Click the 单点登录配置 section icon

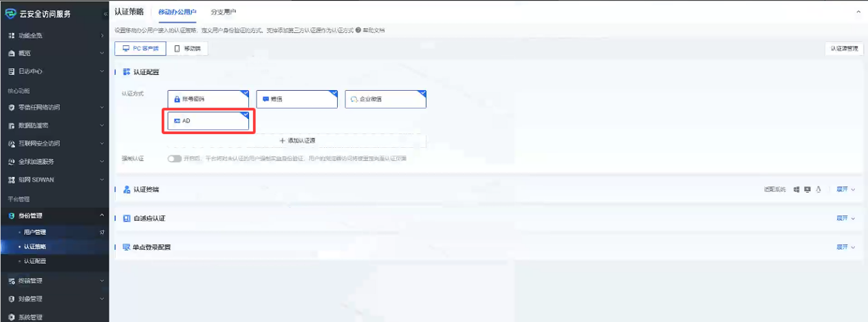(x=127, y=247)
